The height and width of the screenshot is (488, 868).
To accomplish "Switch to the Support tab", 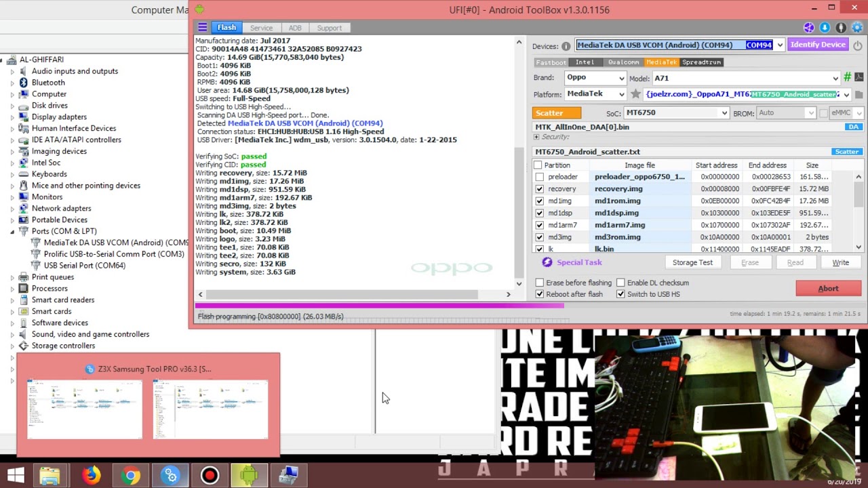I will point(330,28).
